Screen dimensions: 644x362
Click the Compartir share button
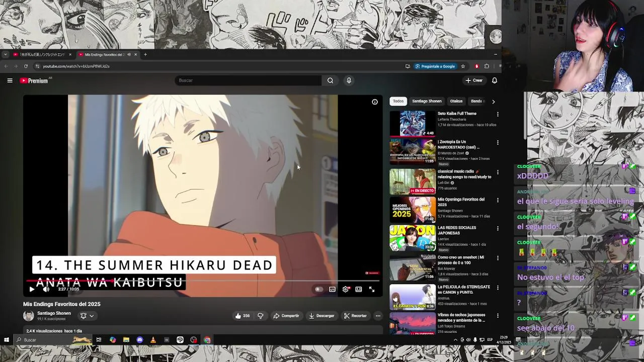(286, 316)
